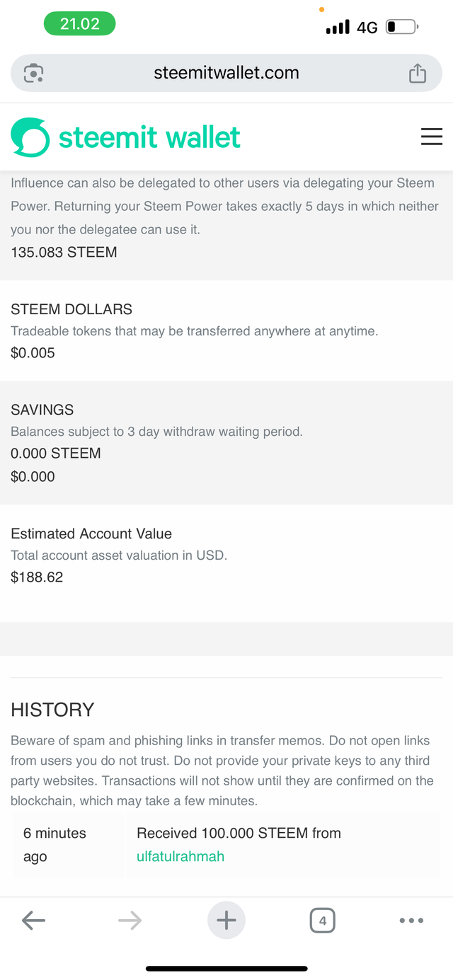Go back with the browser back arrow
This screenshot has height=980, width=453.
(33, 920)
